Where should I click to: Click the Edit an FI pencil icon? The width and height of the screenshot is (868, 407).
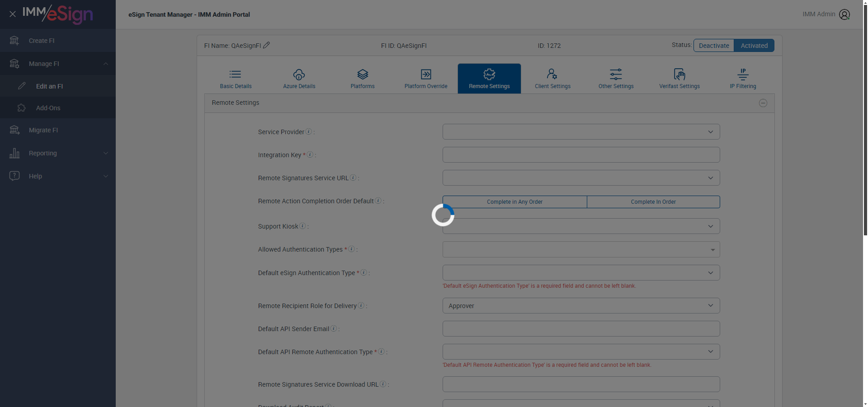pyautogui.click(x=22, y=86)
